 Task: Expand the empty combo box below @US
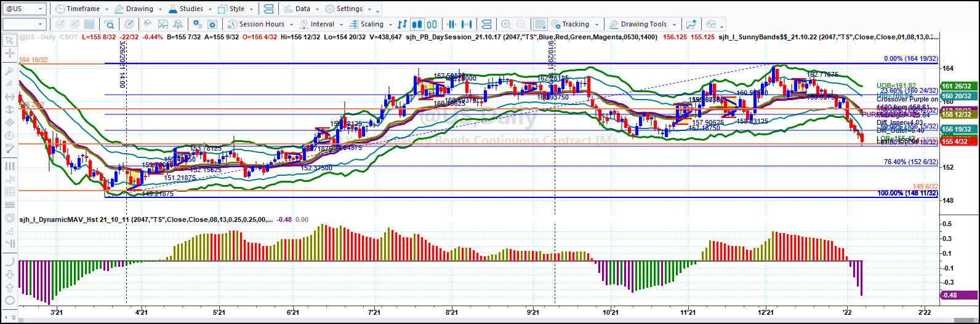coord(41,24)
